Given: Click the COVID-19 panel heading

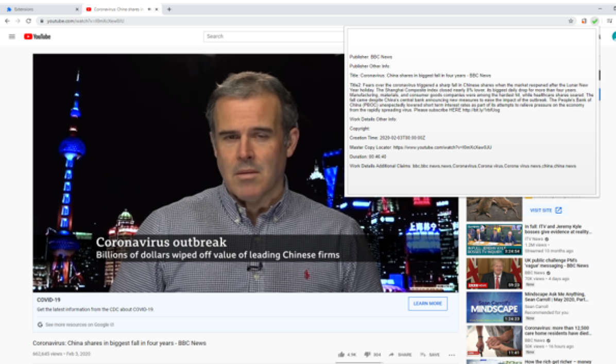Looking at the screenshot, I should [49, 300].
